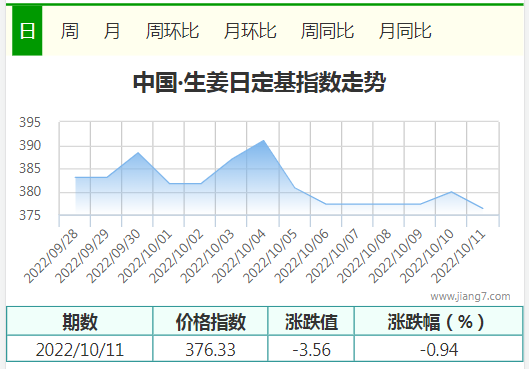Image resolution: width=529 pixels, height=369 pixels.
Task: Click x-axis date label 2022/10/01
Action: click(145, 256)
